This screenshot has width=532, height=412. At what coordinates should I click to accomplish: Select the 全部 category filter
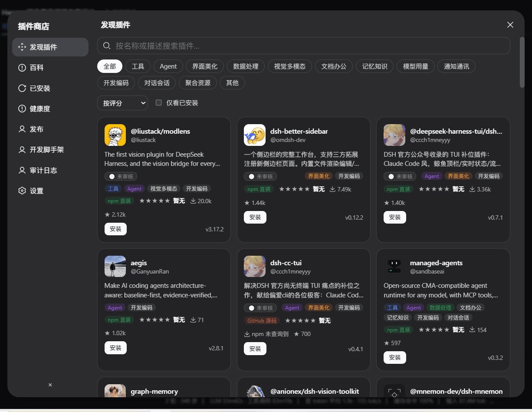coord(110,66)
